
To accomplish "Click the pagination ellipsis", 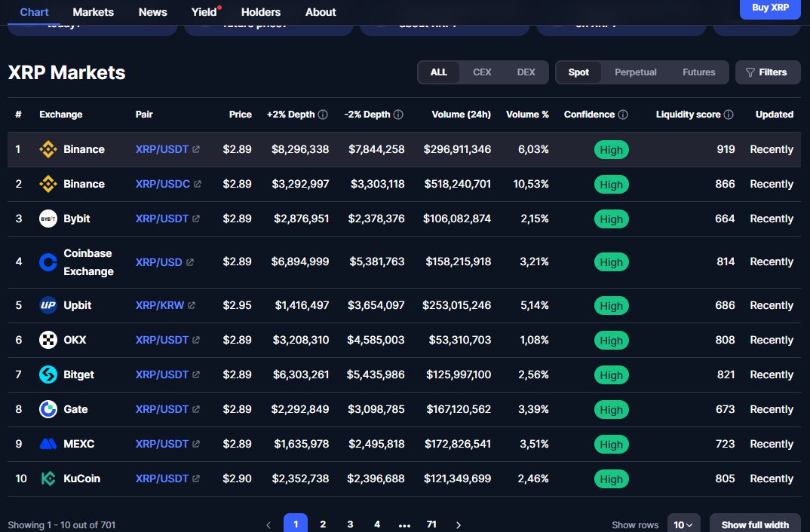I will [x=404, y=526].
